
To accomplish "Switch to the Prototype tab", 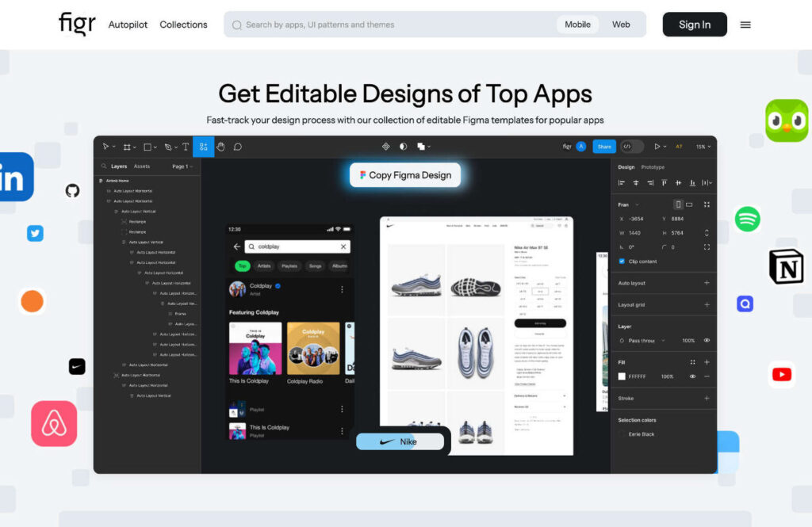I will [x=653, y=167].
